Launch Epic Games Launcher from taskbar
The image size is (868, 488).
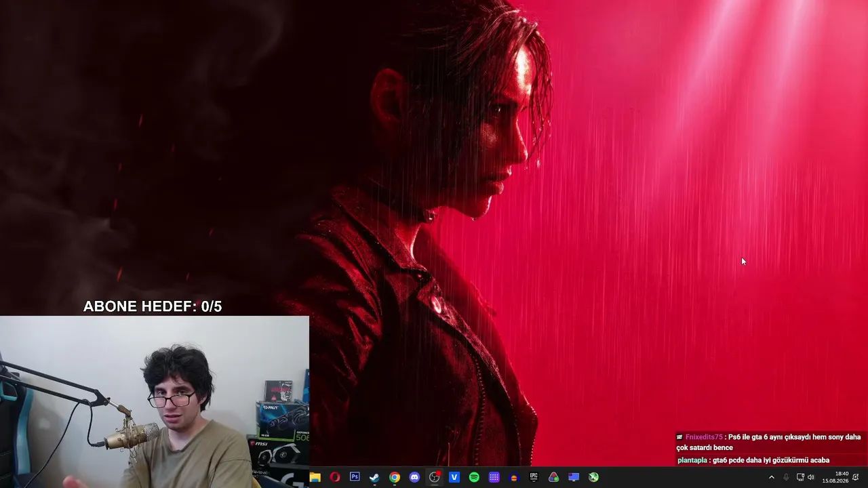click(534, 477)
